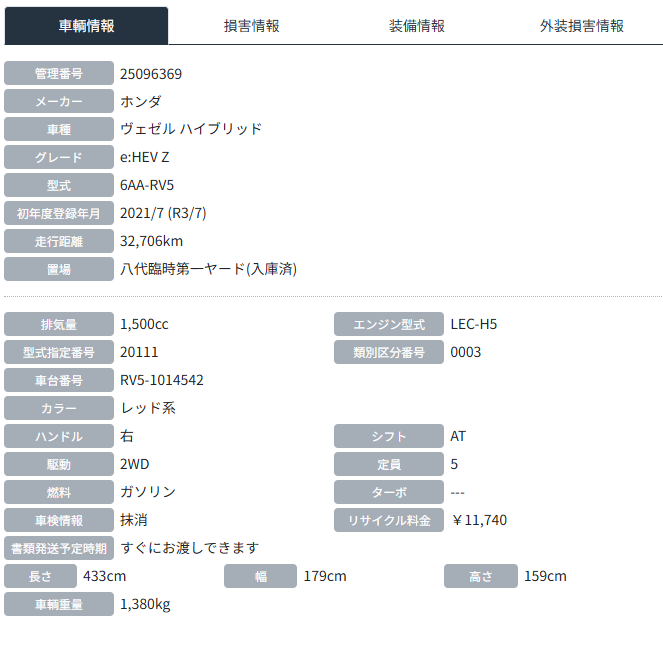Screen dimensions: 663x663
Task: Click the 車輌重量 label
Action: click(x=59, y=604)
